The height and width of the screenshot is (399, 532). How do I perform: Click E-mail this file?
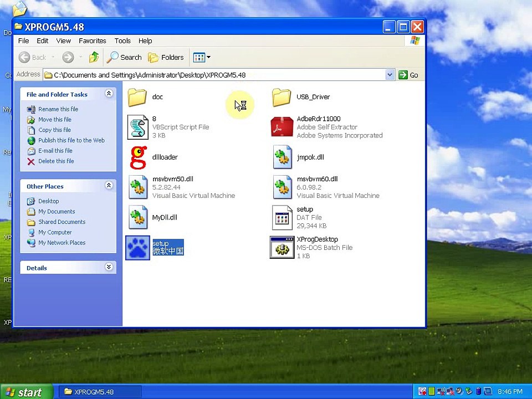(x=55, y=151)
